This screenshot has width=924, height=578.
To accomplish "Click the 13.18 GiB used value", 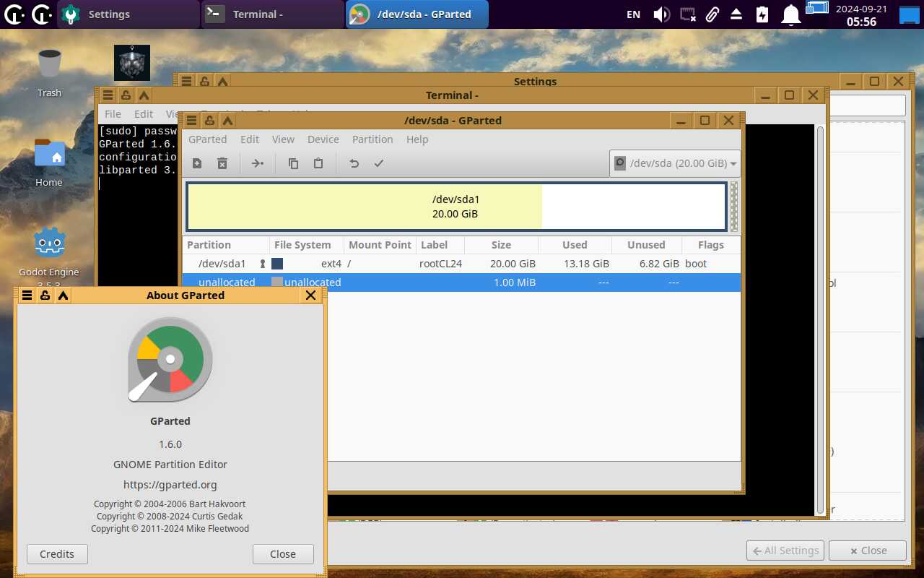I will [x=586, y=264].
